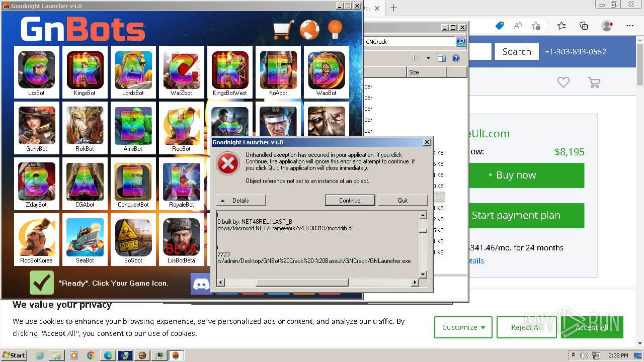
Task: Click the GNCrack search field in Explorer
Action: [409, 42]
